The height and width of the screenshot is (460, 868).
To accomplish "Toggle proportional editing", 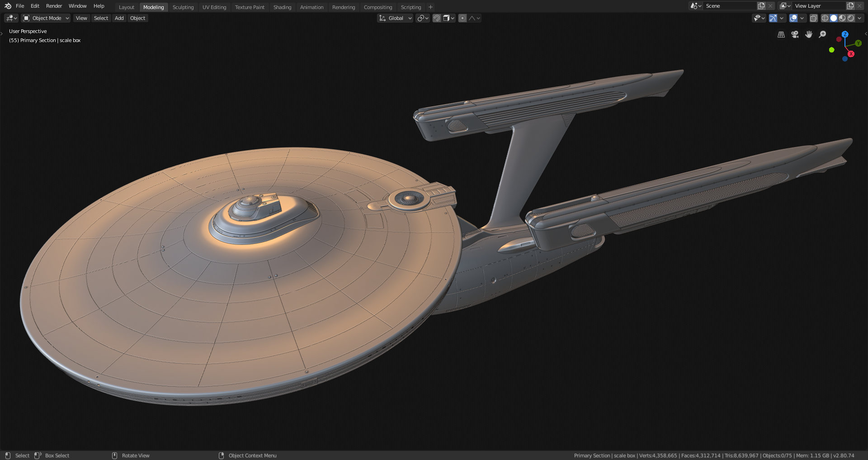I will (462, 18).
